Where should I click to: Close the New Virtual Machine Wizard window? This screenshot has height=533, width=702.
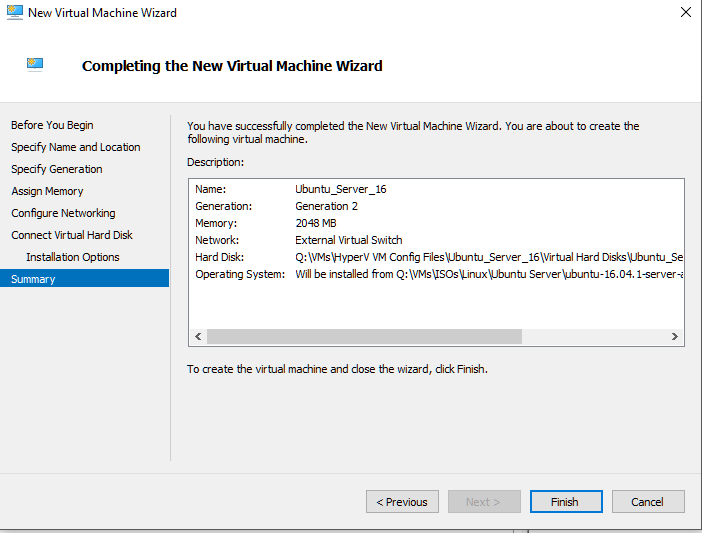click(685, 12)
